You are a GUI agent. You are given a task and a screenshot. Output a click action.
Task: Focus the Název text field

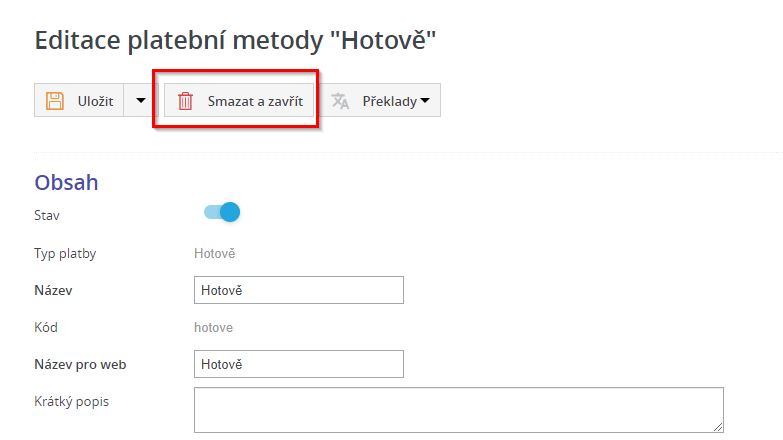(x=298, y=290)
